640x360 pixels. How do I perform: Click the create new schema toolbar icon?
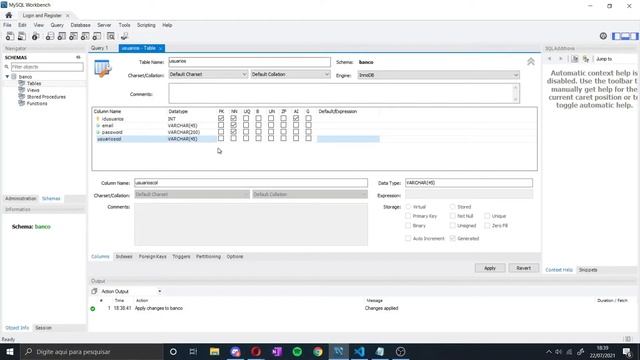(x=50, y=36)
